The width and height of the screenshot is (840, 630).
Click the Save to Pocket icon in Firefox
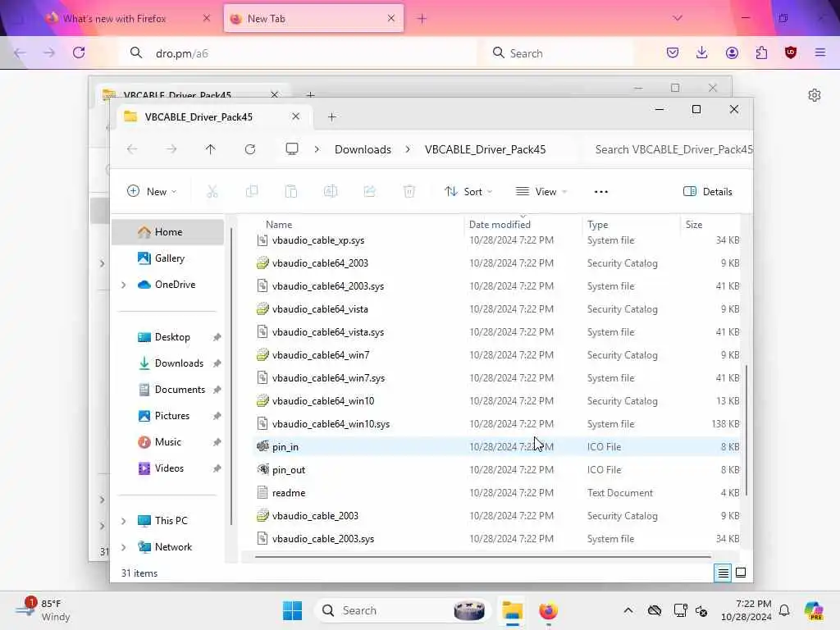coord(673,52)
